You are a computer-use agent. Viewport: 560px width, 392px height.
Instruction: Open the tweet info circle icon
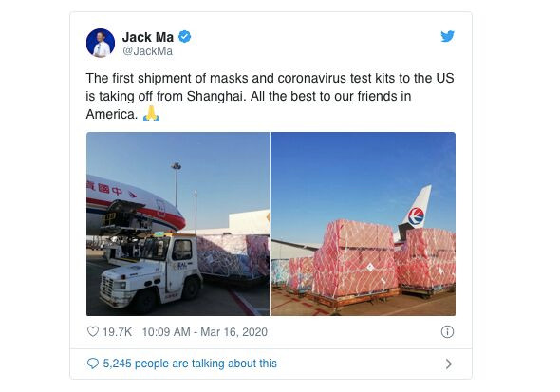447,331
